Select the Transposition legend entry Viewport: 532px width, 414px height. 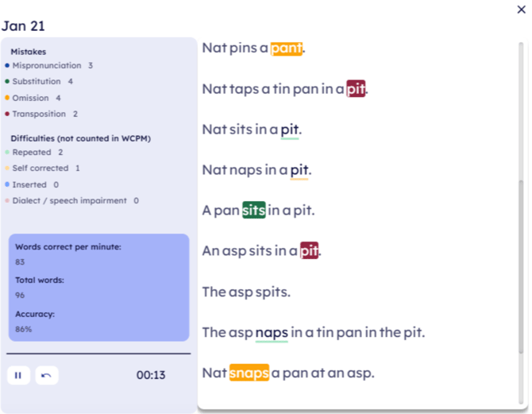[x=40, y=114]
